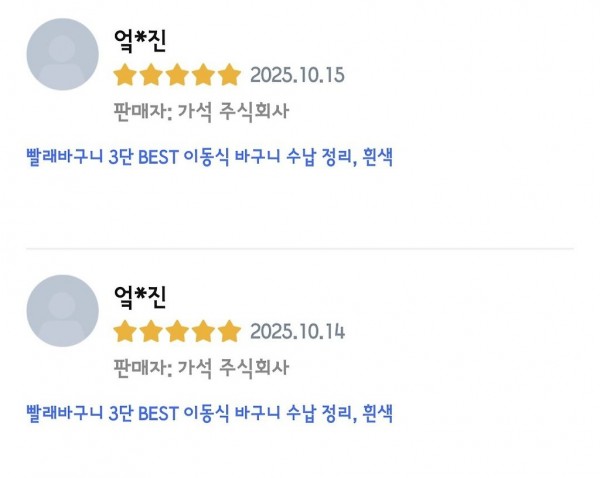
Task: Click the profile avatar on the 2025.10.15 review
Action: [x=62, y=54]
